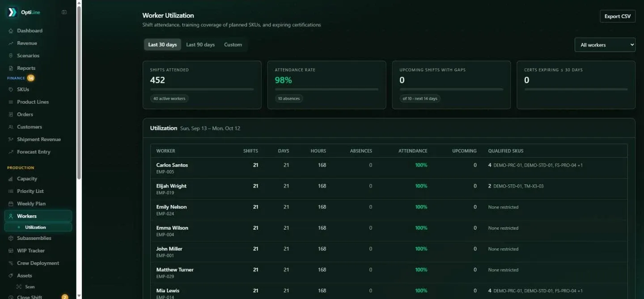Click the Dashboard home icon

pos(11,31)
